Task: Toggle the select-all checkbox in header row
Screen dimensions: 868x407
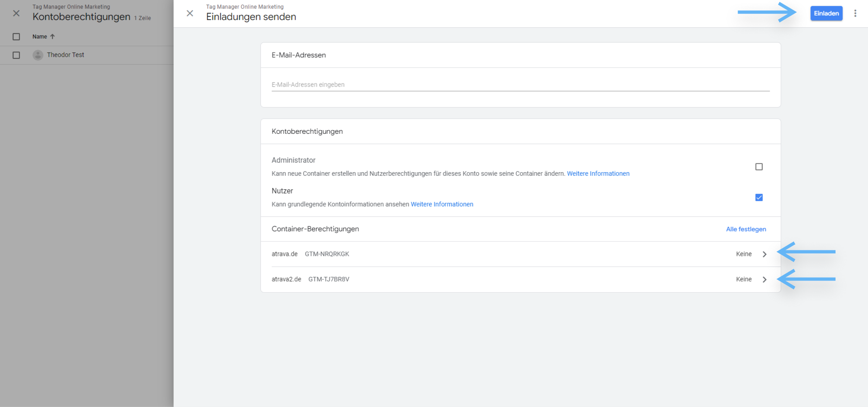Action: (16, 36)
